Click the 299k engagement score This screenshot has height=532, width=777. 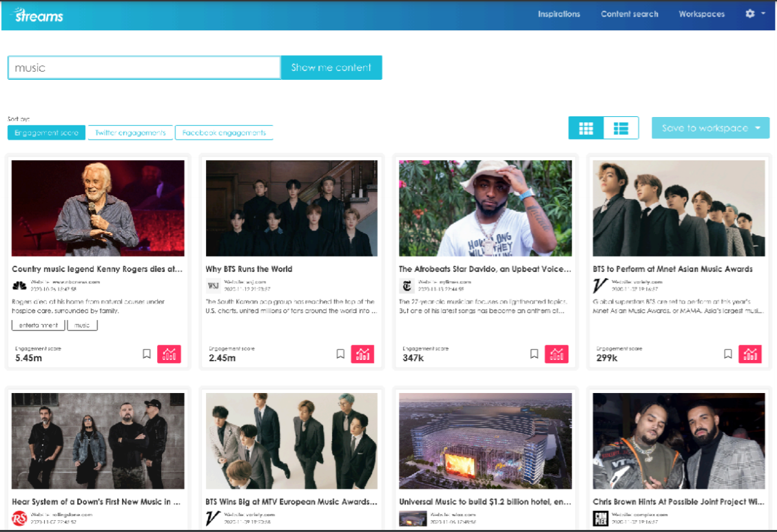(607, 358)
